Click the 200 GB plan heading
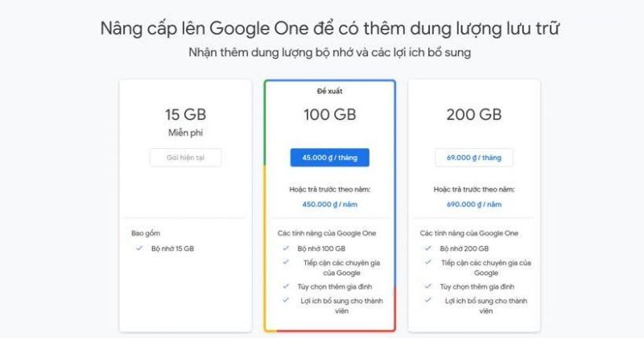This screenshot has width=644, height=338. [473, 114]
